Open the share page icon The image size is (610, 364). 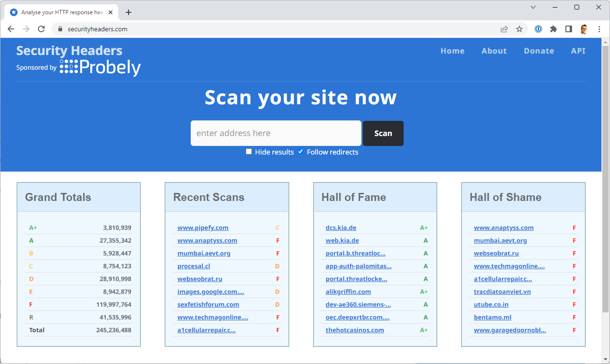[504, 29]
